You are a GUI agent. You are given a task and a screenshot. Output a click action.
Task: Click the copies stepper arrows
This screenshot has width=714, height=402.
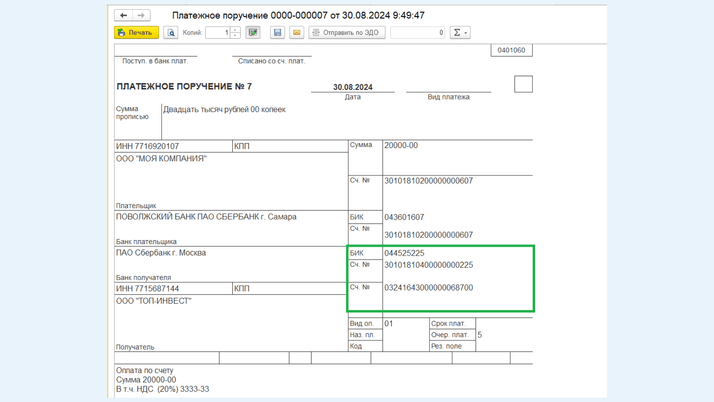[235, 32]
